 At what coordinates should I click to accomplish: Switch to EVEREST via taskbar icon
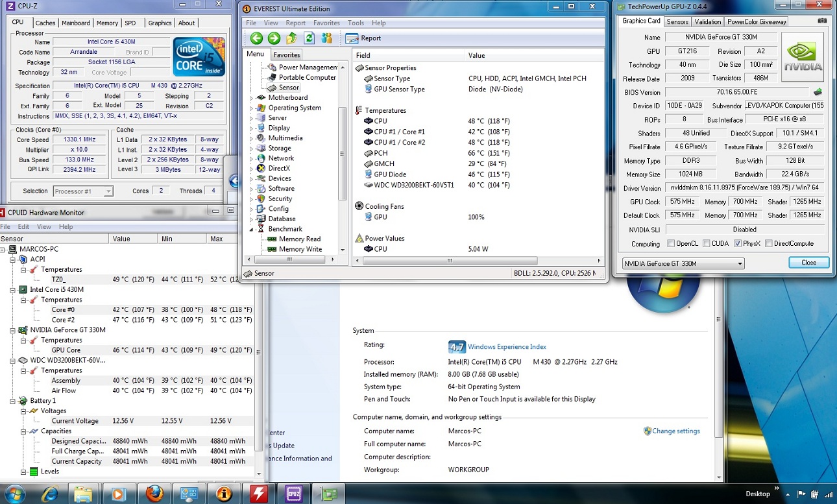(224, 494)
